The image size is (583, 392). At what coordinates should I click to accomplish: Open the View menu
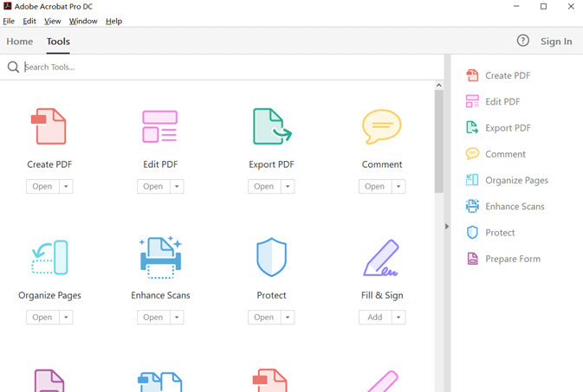click(x=53, y=21)
